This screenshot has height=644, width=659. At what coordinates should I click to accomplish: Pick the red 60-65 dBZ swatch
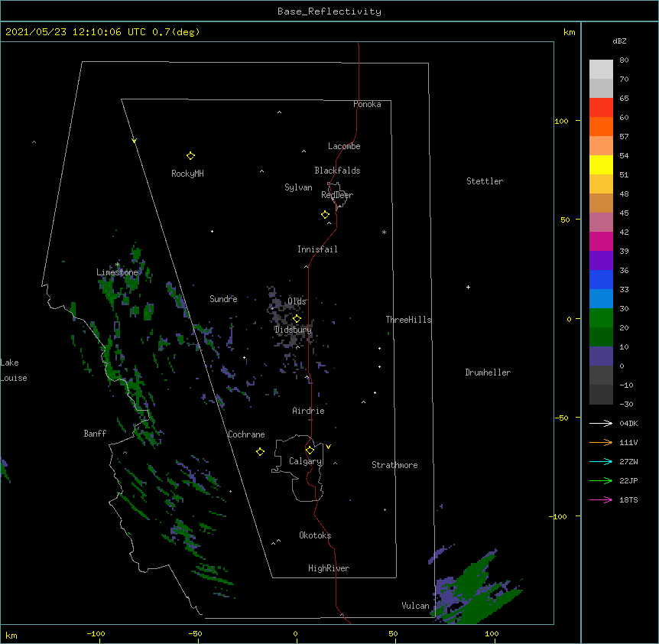point(601,108)
